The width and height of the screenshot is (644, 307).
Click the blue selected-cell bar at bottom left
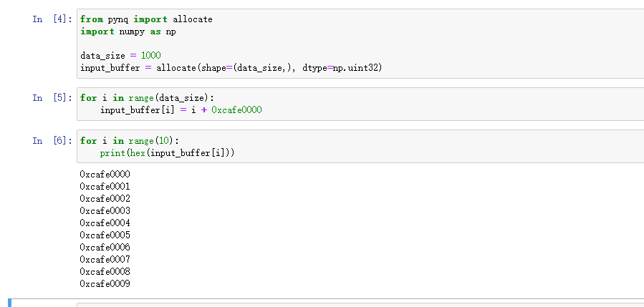[10, 303]
